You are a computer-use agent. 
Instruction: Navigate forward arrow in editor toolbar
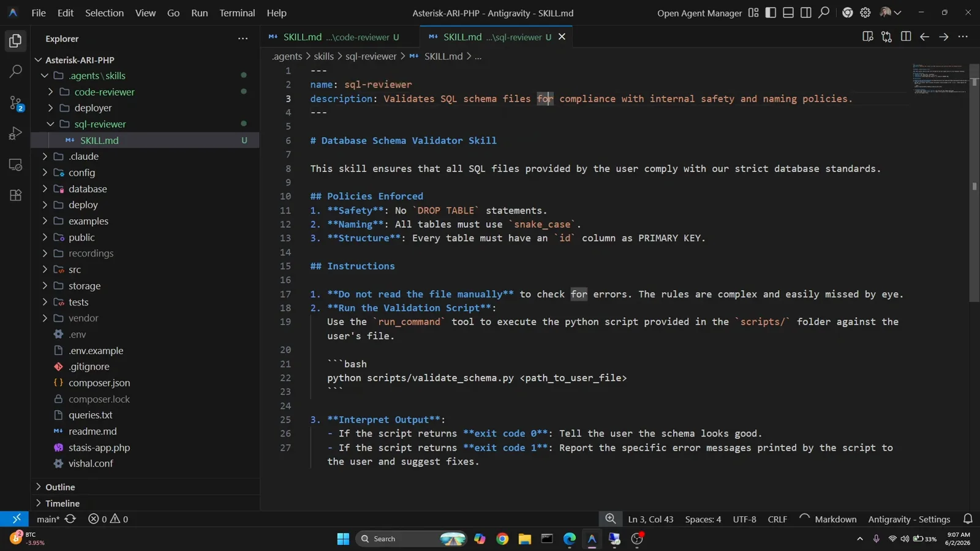click(x=944, y=37)
